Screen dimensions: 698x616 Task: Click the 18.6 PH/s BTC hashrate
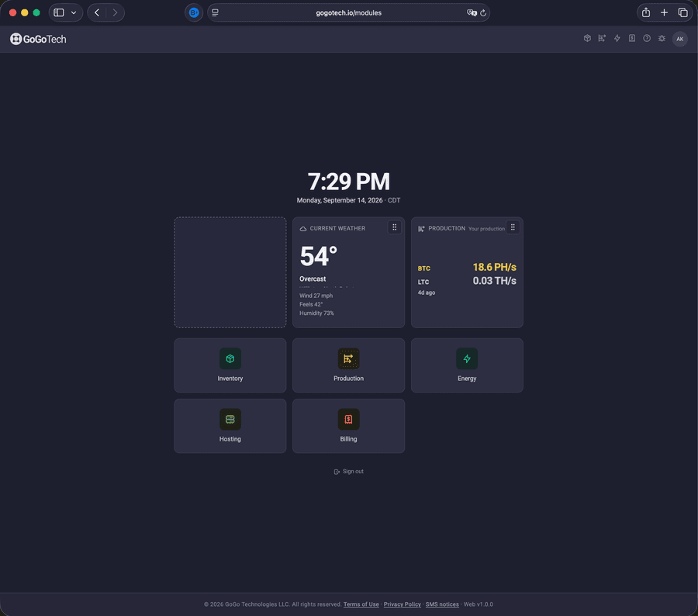click(495, 267)
